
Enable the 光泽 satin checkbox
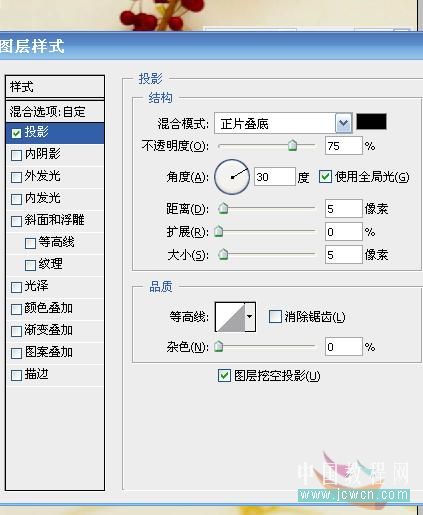click(16, 287)
